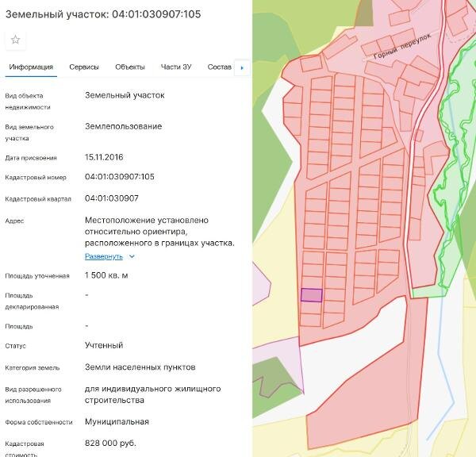Expand address with the chevron beside Развернуть
This screenshot has width=476, height=457.
pyautogui.click(x=132, y=256)
